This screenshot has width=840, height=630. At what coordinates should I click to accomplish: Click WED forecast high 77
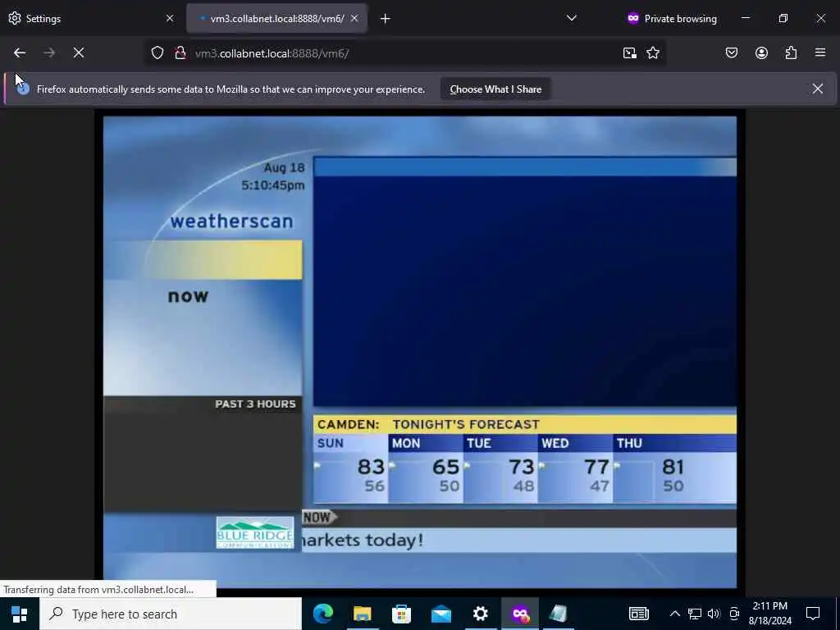point(596,467)
